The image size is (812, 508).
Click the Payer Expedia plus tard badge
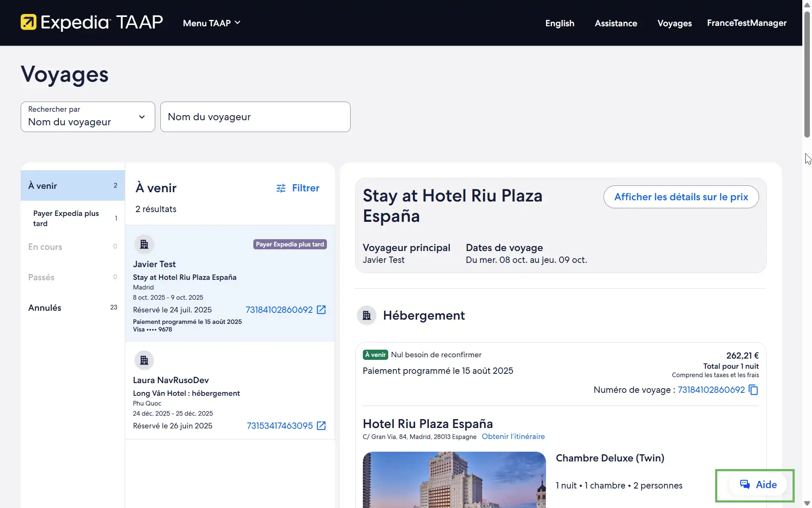coord(290,244)
